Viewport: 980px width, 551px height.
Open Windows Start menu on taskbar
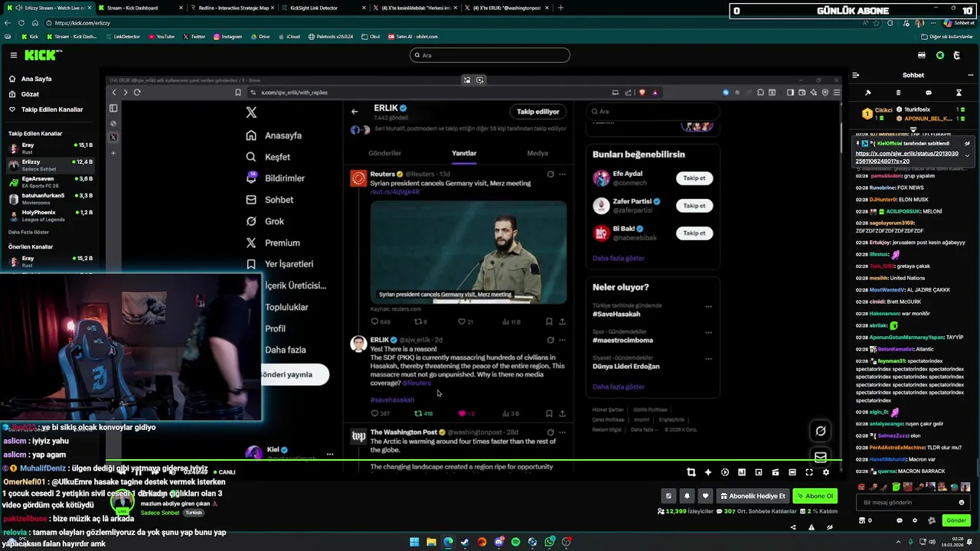(414, 542)
